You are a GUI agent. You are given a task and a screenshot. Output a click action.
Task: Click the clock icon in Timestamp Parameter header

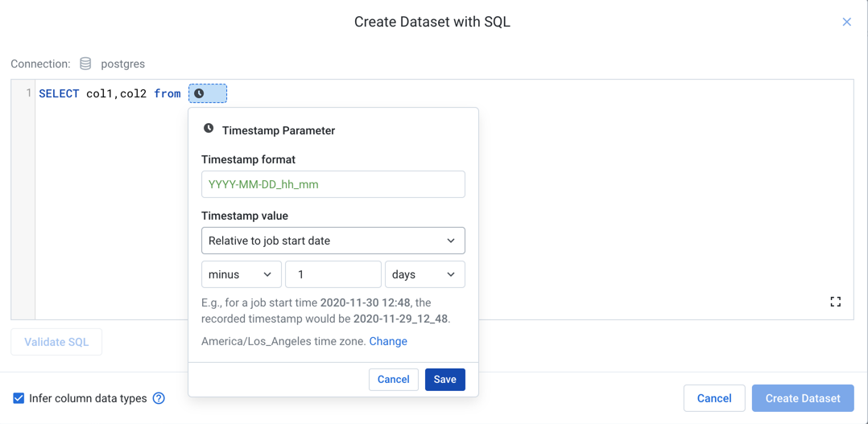(x=209, y=129)
